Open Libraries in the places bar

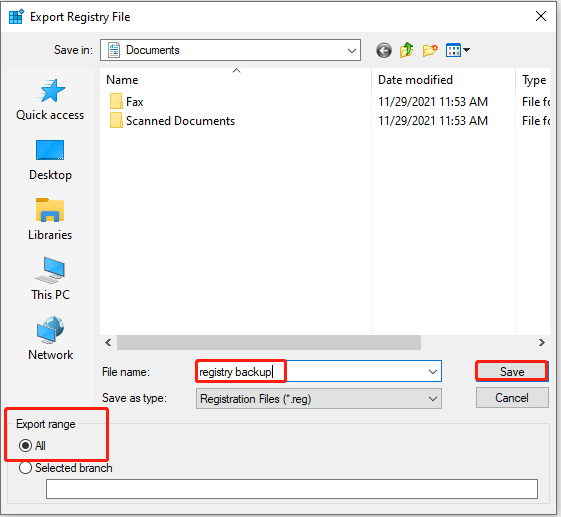[50, 220]
